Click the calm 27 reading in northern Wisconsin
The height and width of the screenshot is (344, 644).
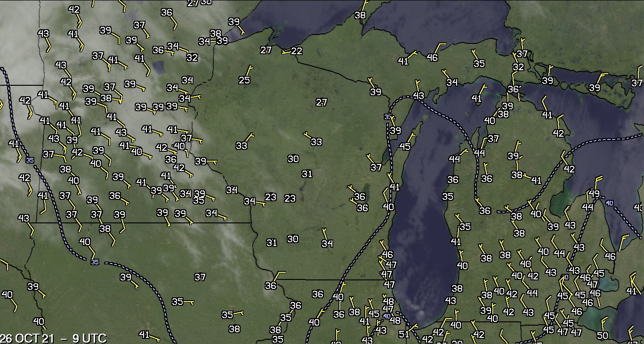pos(322,102)
